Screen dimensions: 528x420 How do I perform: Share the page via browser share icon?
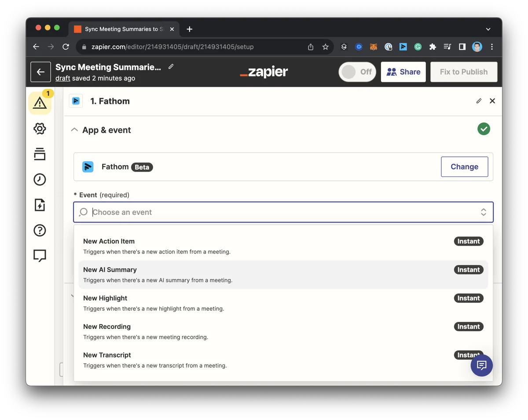(311, 47)
